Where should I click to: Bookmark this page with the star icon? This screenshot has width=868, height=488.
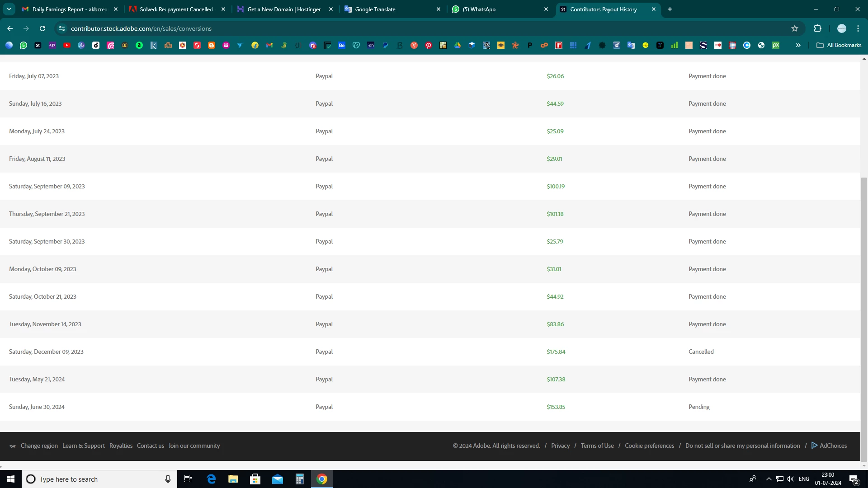(795, 28)
